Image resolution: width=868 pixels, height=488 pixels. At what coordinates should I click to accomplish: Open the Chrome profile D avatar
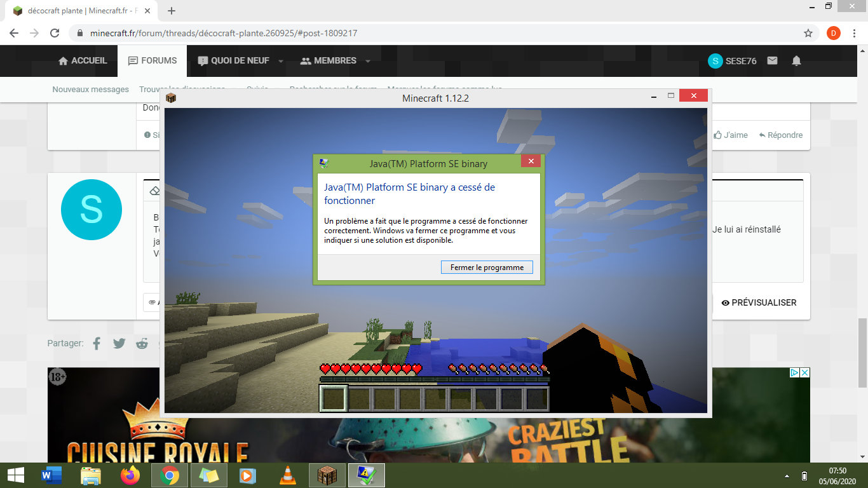834,33
